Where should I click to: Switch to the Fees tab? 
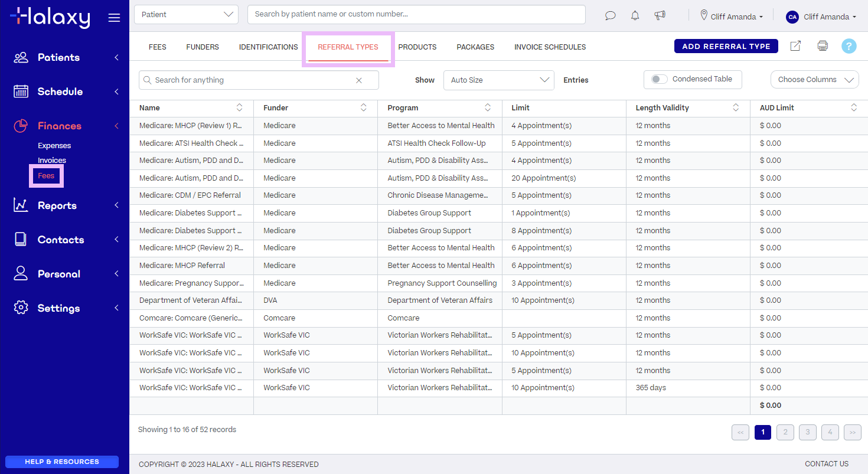coord(158,47)
